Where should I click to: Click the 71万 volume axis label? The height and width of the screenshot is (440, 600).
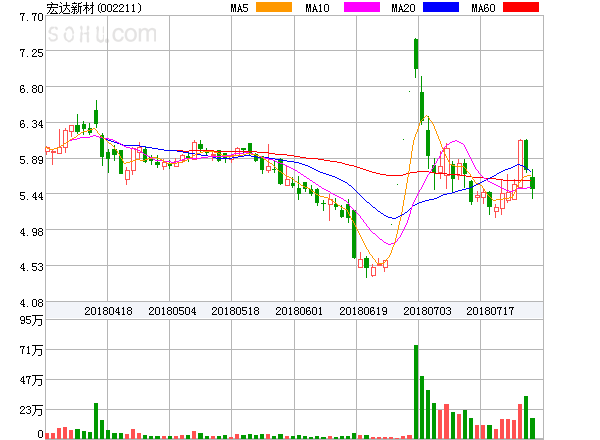pyautogui.click(x=31, y=350)
